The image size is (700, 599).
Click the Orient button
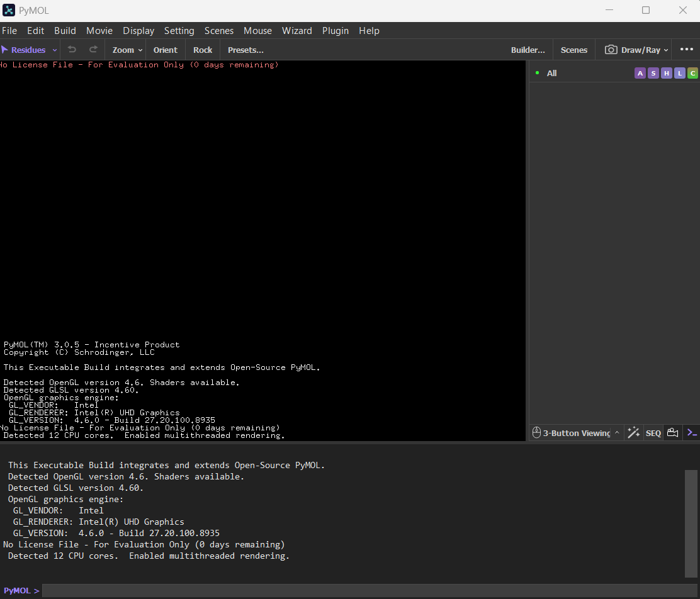pos(165,50)
